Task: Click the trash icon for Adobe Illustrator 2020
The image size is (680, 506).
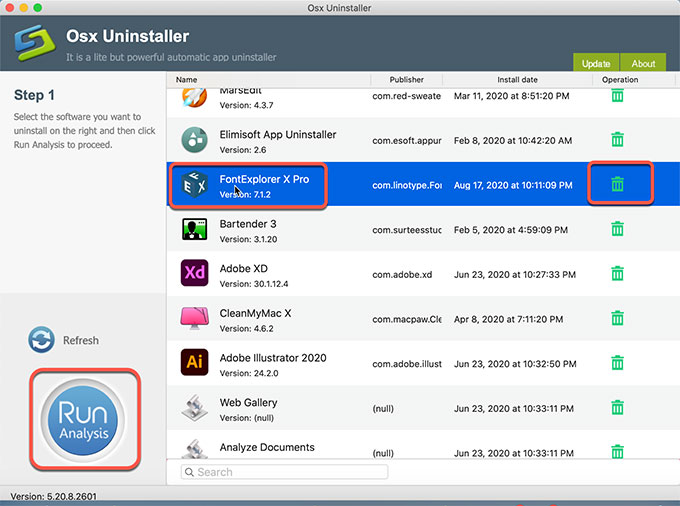Action: (x=617, y=363)
